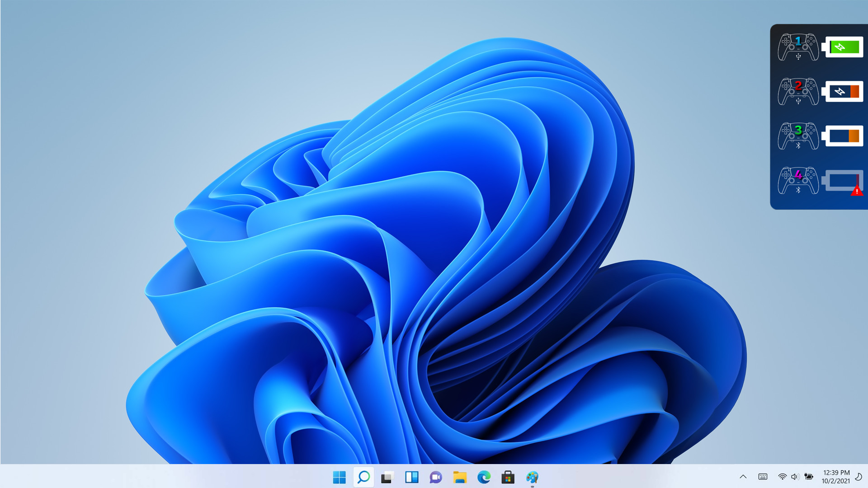Click controller 3's orange battery indicator
The height and width of the screenshot is (488, 868).
click(x=843, y=136)
